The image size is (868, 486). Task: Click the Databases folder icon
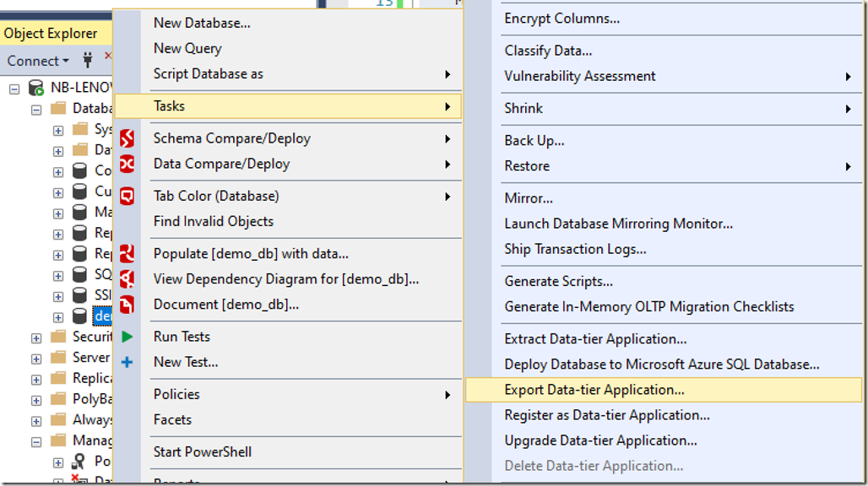[58, 108]
